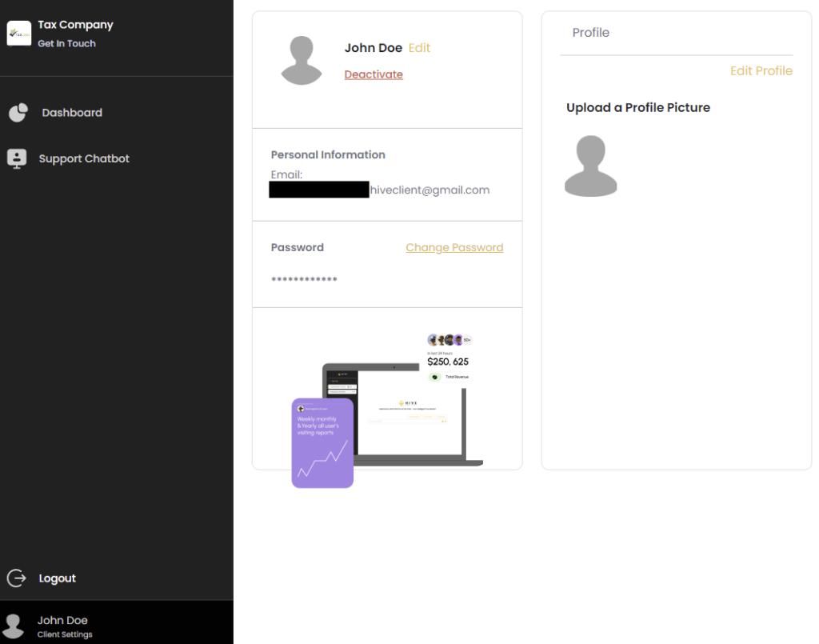The width and height of the screenshot is (819, 644).
Task: Select the Profile tab heading
Action: coord(591,33)
